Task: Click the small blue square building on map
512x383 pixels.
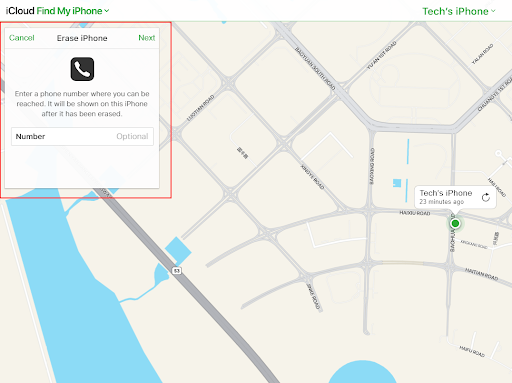Action: pyautogui.click(x=397, y=183)
